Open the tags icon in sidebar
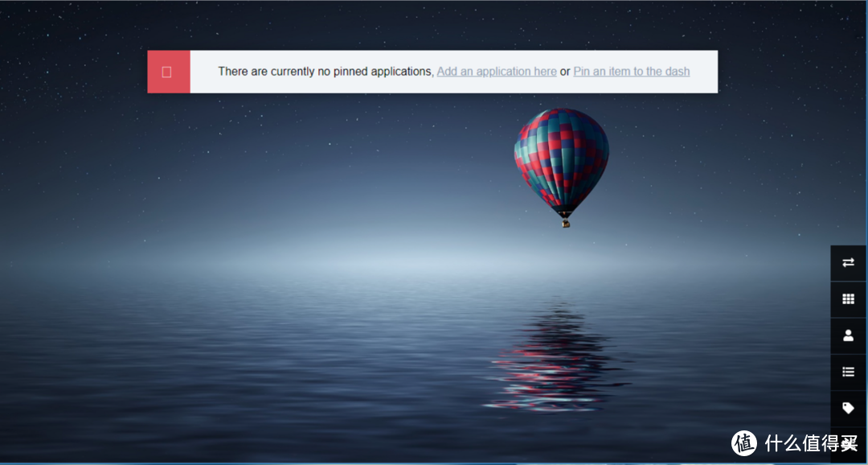This screenshot has width=868, height=465. [x=848, y=408]
